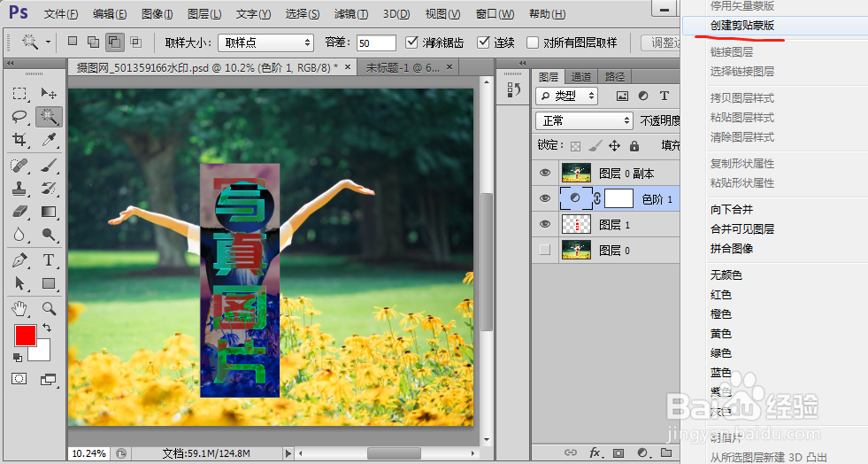This screenshot has height=464, width=868.
Task: Click Intersect with Selection mode icon
Action: click(x=135, y=43)
